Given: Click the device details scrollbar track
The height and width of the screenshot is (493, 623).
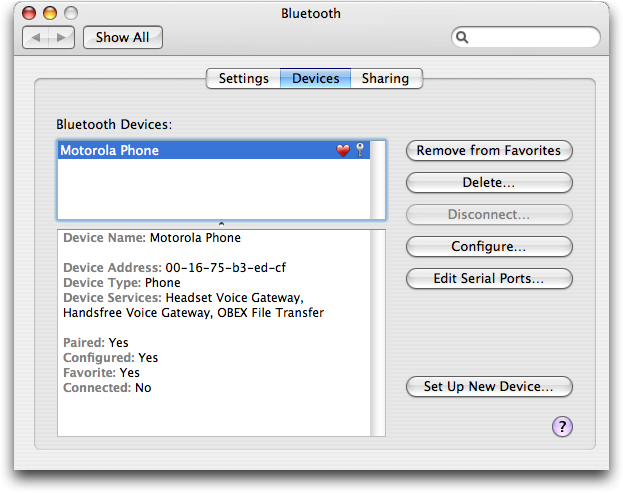Looking at the screenshot, I should 377,333.
